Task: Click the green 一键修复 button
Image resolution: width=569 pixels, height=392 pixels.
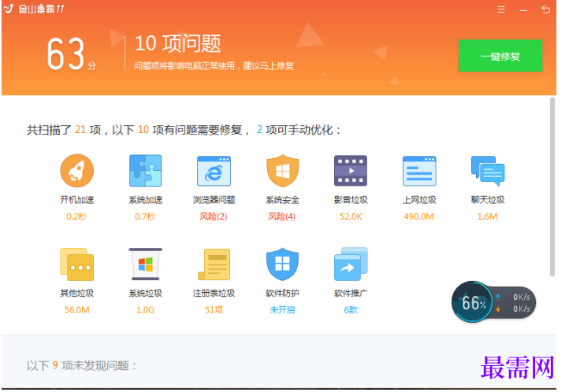Action: (500, 56)
